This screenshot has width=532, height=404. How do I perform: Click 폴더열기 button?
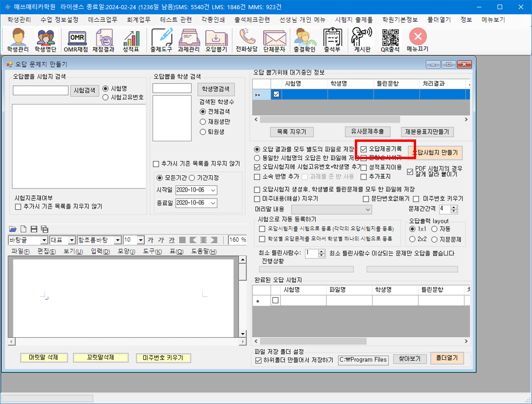coord(447,358)
